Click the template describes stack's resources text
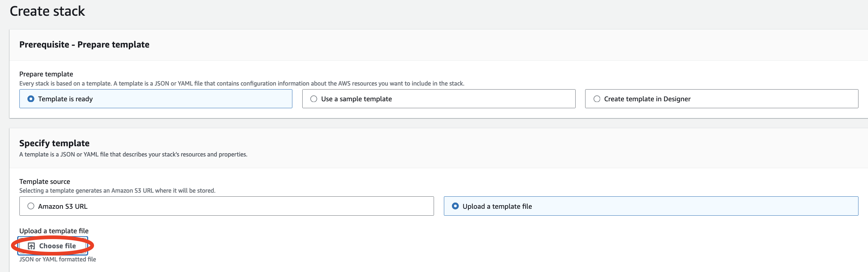Viewport: 868px width, 272px height. click(133, 155)
